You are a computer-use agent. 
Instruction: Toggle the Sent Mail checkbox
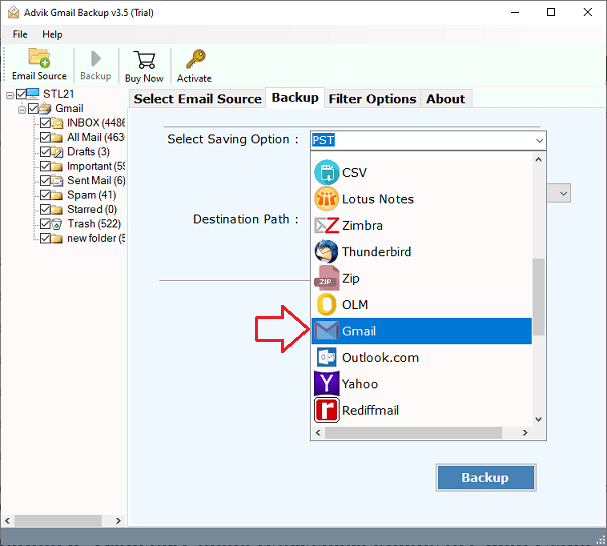pos(45,180)
